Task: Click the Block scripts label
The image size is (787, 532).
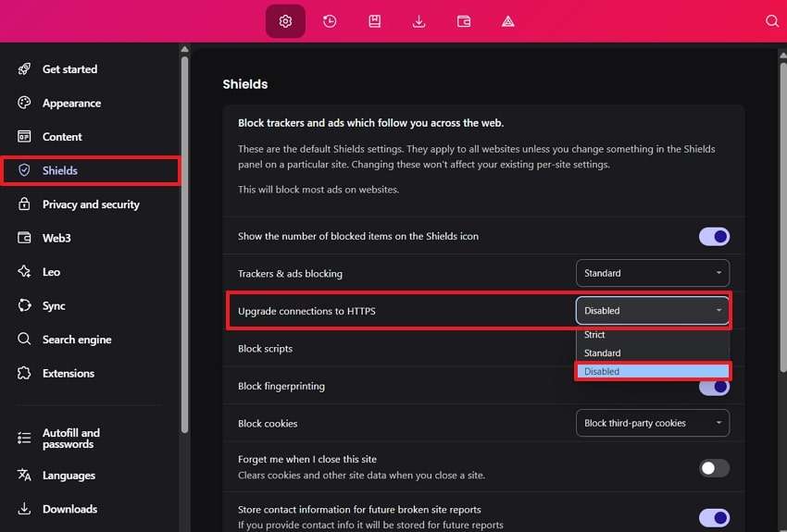Action: tap(265, 349)
